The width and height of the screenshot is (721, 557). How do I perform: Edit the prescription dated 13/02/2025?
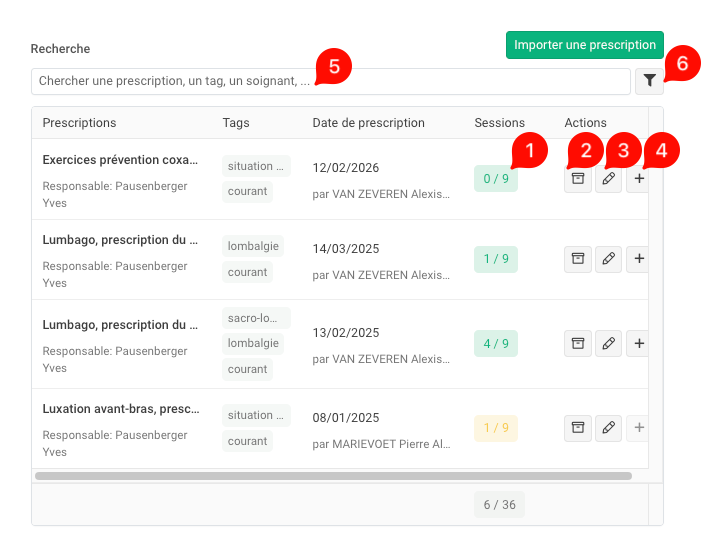click(x=608, y=344)
